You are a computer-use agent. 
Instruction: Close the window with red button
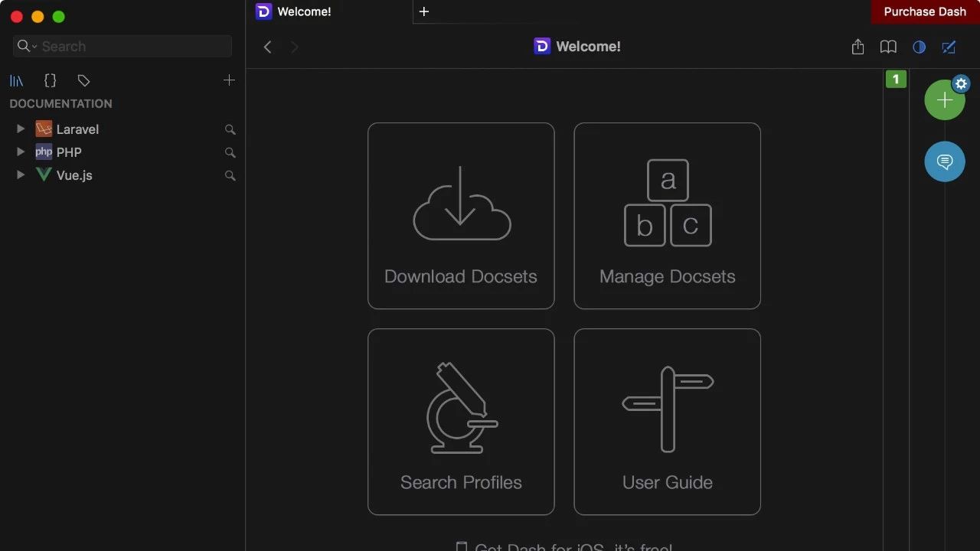(17, 17)
